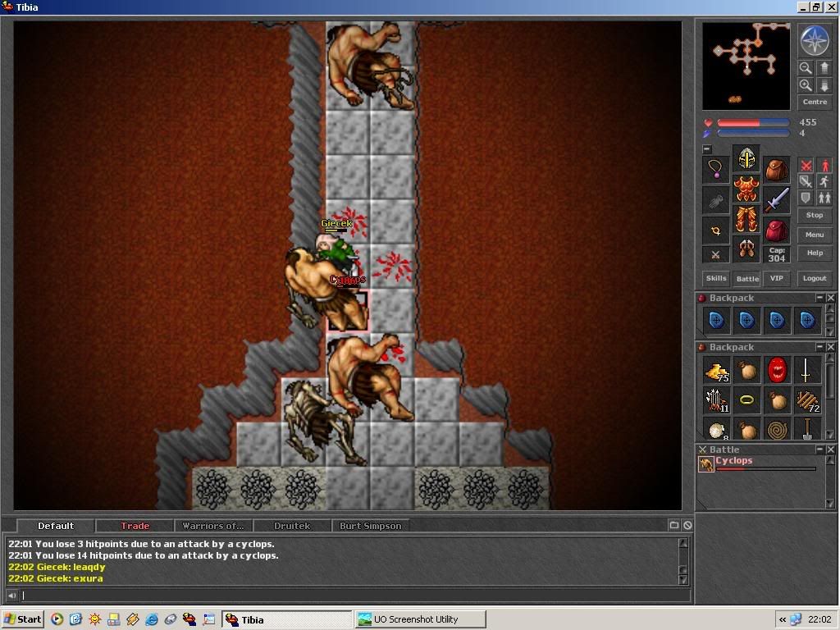Click the compass rose on the minimap
Screen dimensions: 840x630
click(x=815, y=41)
